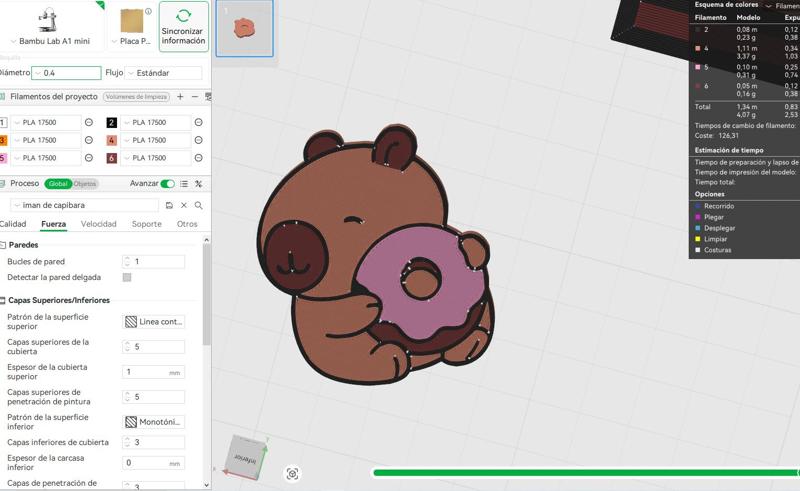Click the settings panel scroll up arrow
The height and width of the screenshot is (491, 800).
click(x=207, y=240)
